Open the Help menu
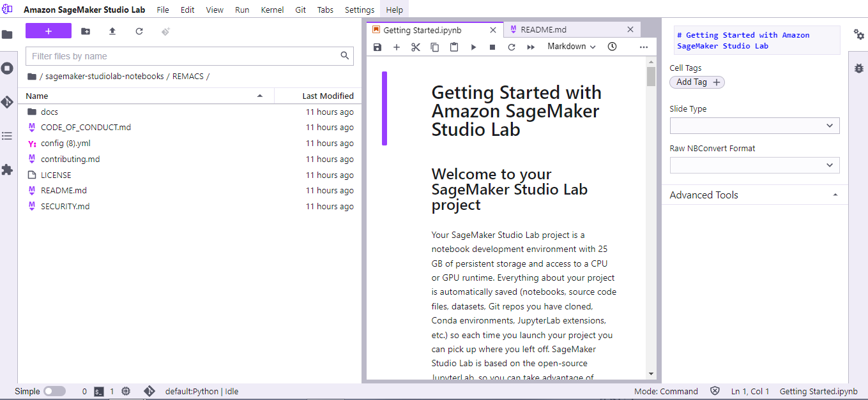 (395, 10)
